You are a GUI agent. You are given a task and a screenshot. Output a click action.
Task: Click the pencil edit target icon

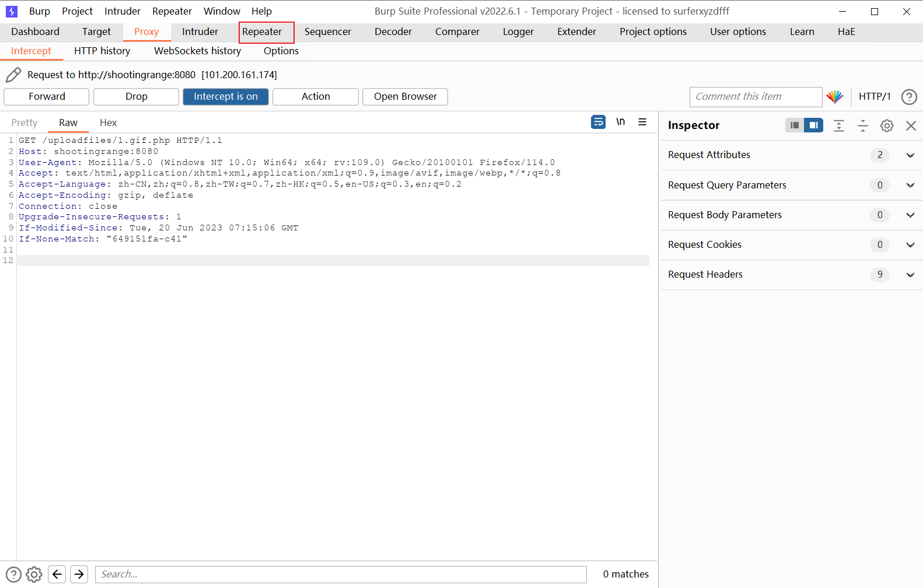click(13, 75)
